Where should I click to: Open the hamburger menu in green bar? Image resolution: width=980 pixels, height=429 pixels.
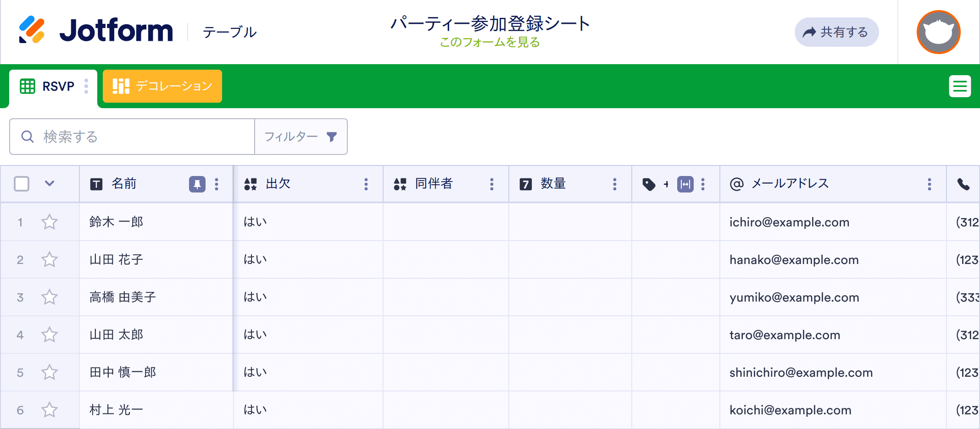coord(960,86)
